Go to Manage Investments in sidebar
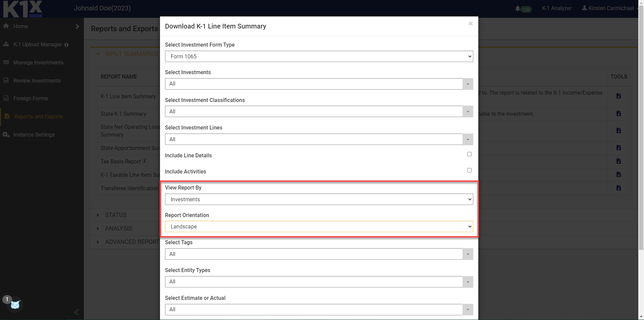644x320 pixels. (x=38, y=63)
